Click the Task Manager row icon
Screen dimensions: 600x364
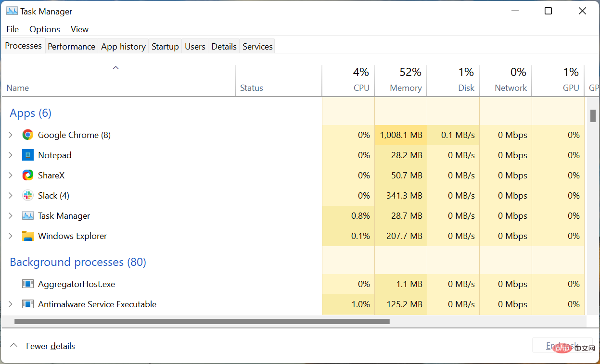coord(28,216)
